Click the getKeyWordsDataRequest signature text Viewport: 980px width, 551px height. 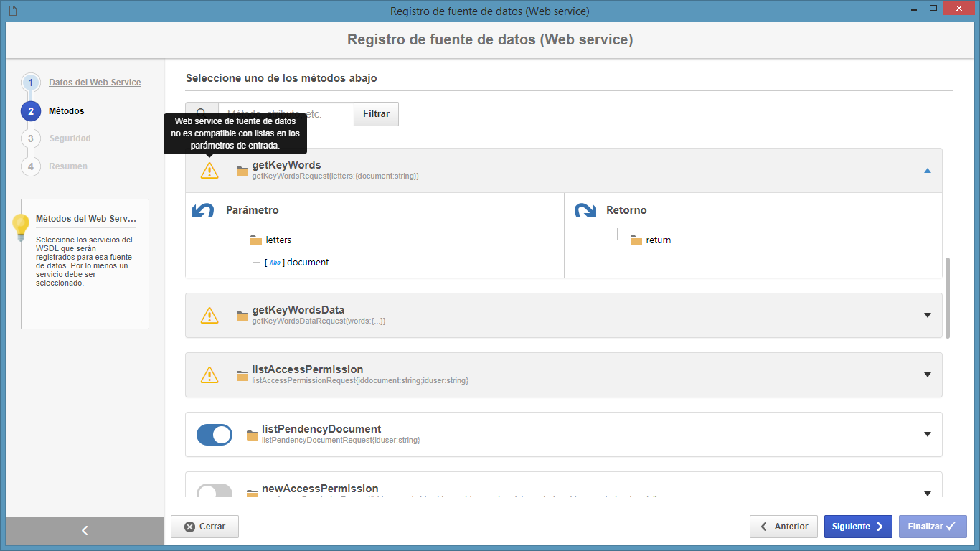(319, 321)
